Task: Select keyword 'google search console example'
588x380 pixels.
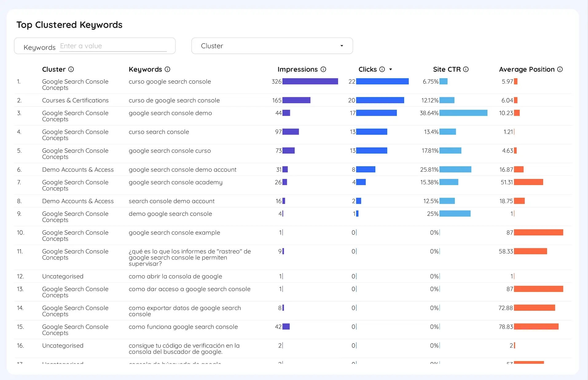Action: 174,233
